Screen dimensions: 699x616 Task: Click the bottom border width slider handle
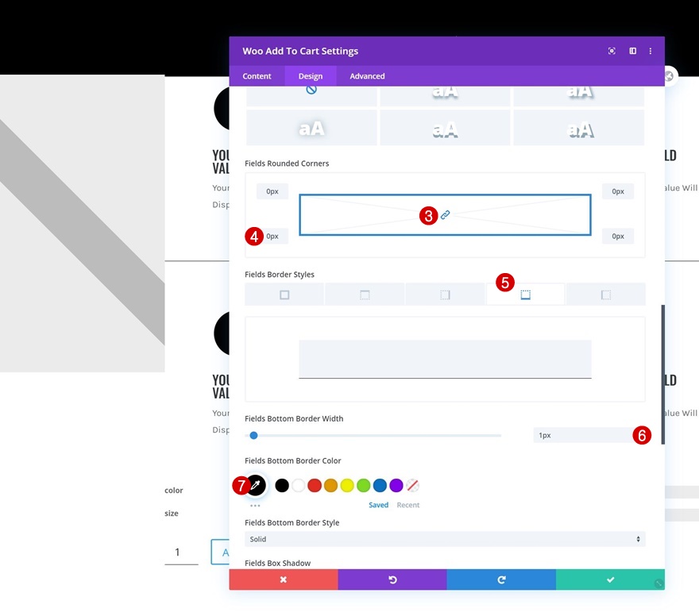pos(253,435)
